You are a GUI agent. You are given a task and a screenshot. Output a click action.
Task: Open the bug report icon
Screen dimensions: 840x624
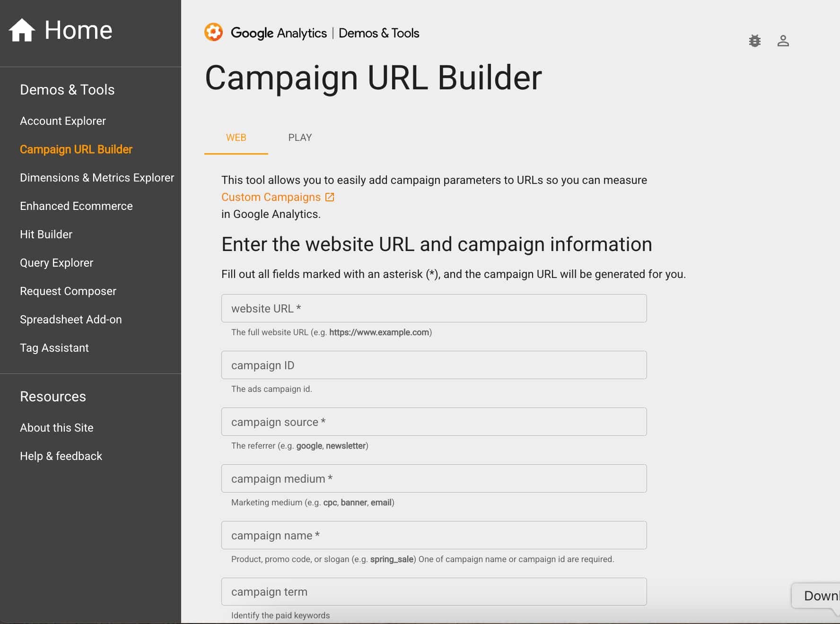pyautogui.click(x=754, y=41)
